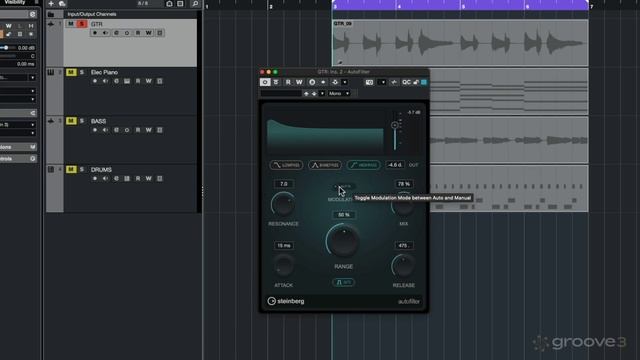The image size is (640, 360).
Task: Toggle Read automation on BASS track
Action: (x=138, y=130)
